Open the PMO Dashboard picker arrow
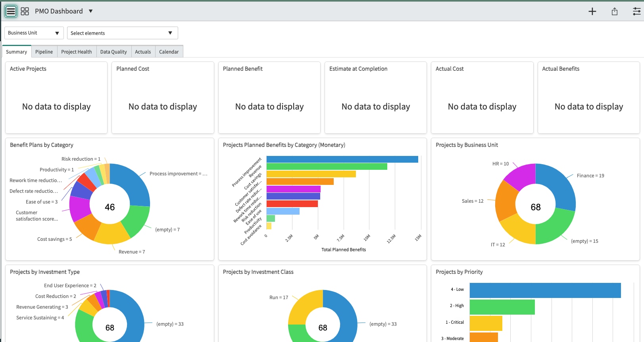The image size is (644, 342). (x=90, y=11)
